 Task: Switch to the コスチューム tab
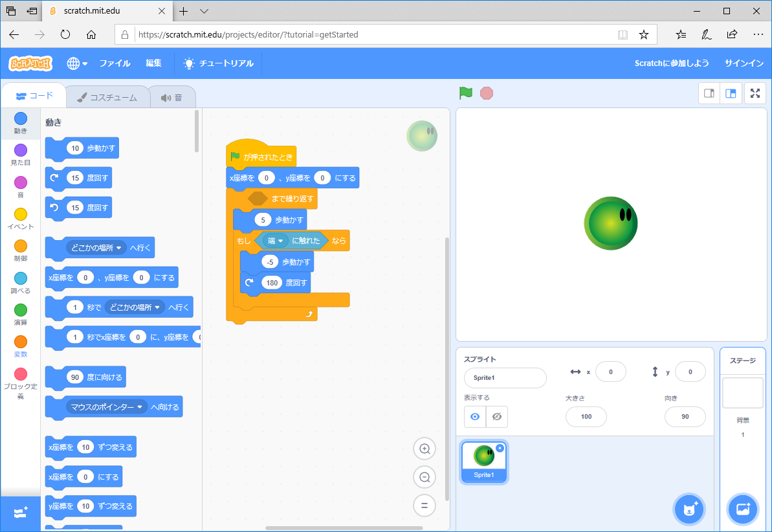[x=107, y=98]
